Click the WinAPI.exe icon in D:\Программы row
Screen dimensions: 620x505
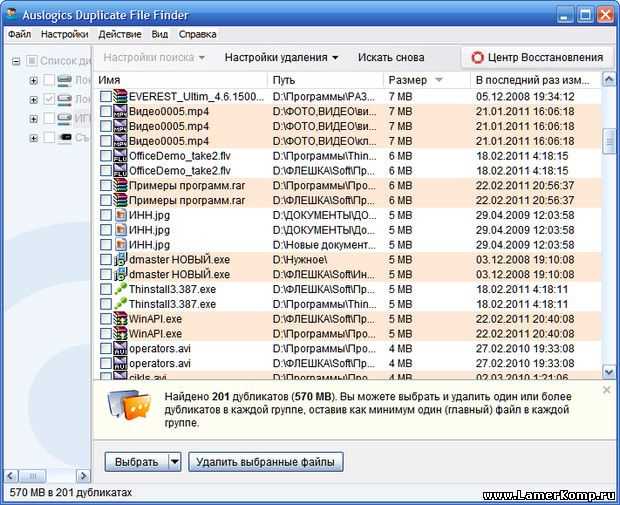pyautogui.click(x=120, y=333)
